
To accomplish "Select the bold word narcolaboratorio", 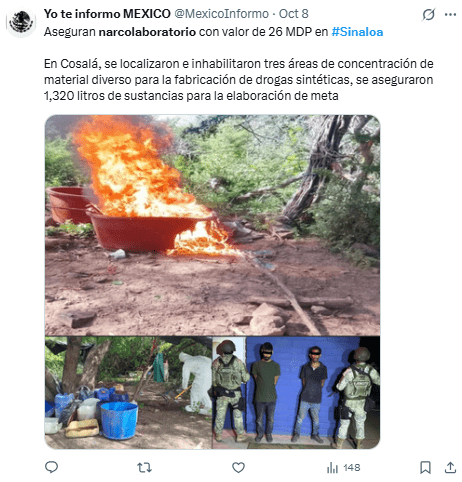I will pos(147,32).
